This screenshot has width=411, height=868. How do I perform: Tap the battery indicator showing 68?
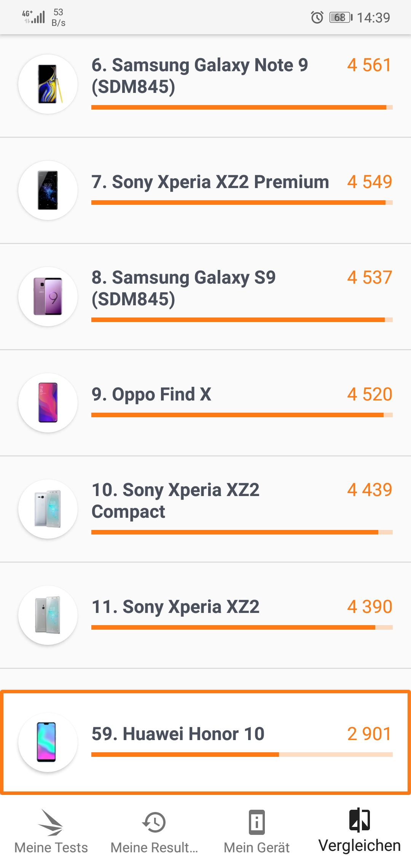coord(341,18)
